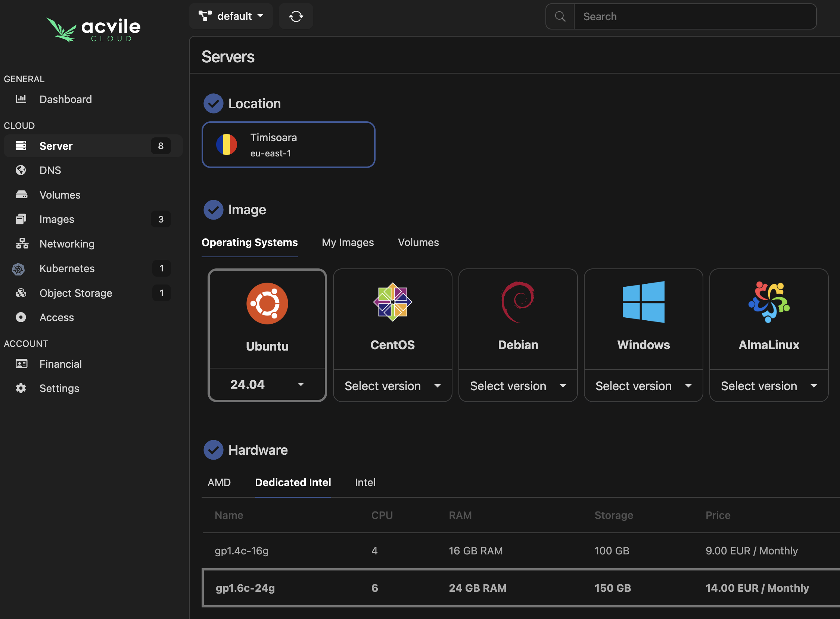Toggle the Image check circle
This screenshot has height=619, width=840.
[213, 210]
